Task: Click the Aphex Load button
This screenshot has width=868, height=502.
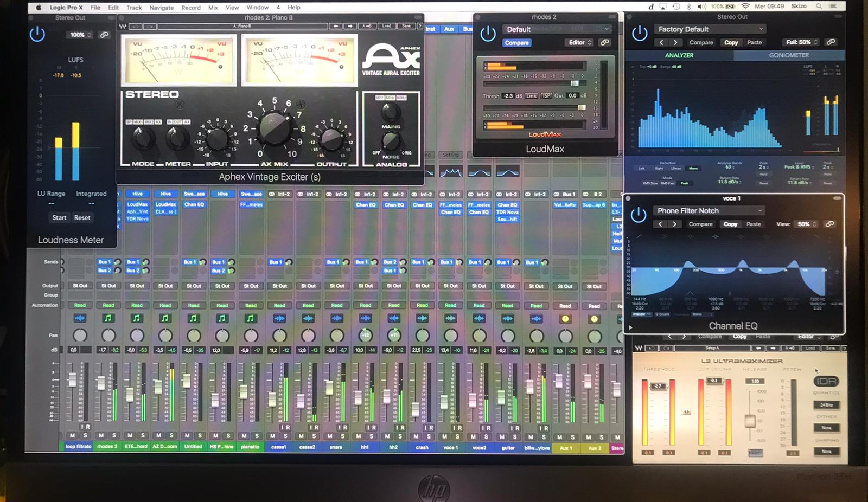Action: [x=387, y=26]
